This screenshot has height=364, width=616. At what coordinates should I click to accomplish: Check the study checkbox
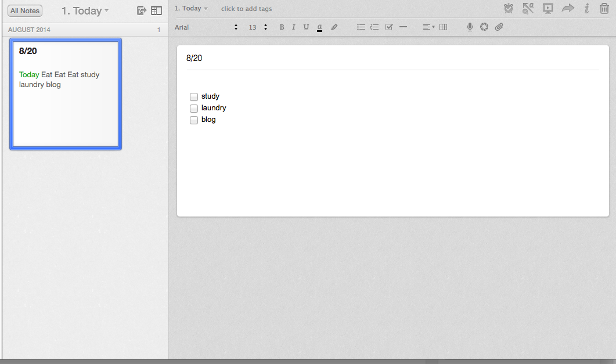coord(194,97)
